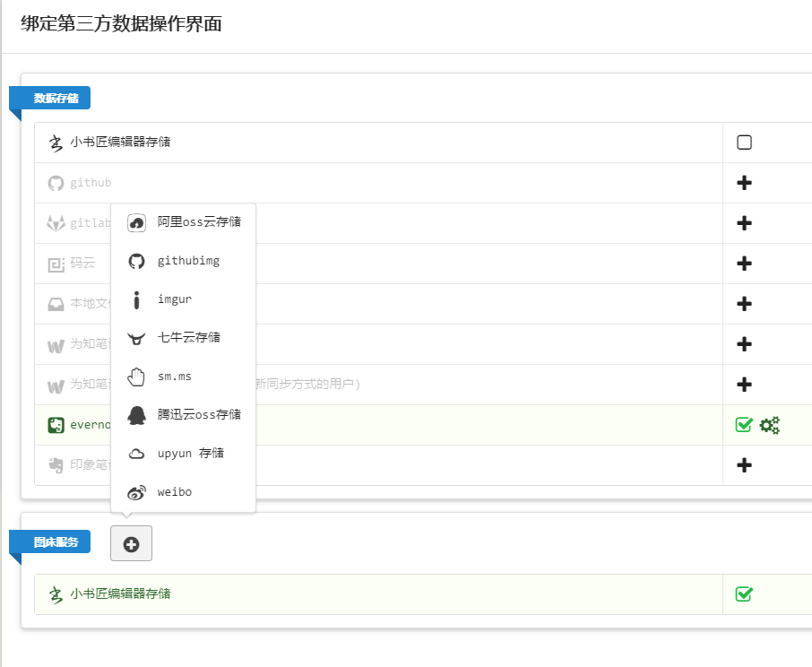Click the weibo logo icon
The width and height of the screenshot is (812, 667).
[136, 492]
